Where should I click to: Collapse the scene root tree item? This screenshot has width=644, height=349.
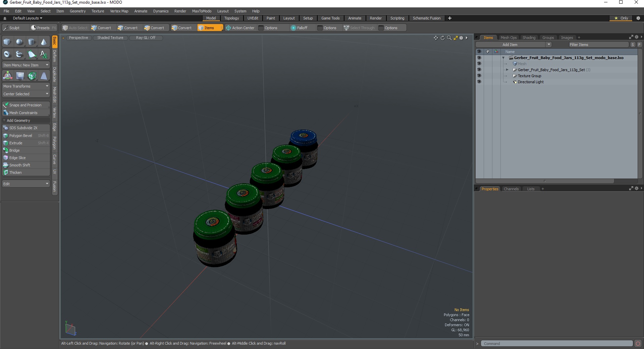pyautogui.click(x=503, y=58)
